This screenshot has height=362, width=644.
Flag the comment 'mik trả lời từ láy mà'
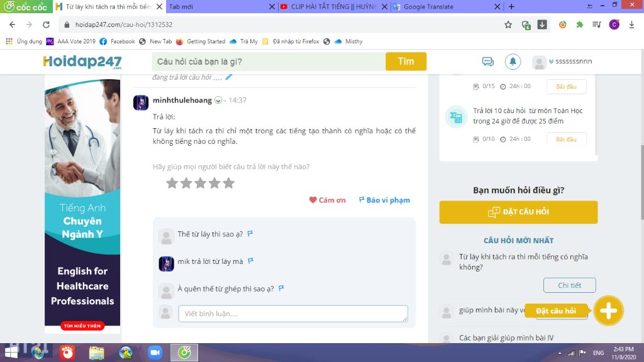coord(250,261)
